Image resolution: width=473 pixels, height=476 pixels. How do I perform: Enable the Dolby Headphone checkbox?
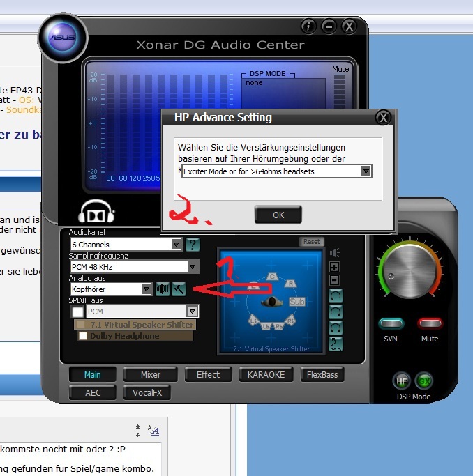coord(83,336)
